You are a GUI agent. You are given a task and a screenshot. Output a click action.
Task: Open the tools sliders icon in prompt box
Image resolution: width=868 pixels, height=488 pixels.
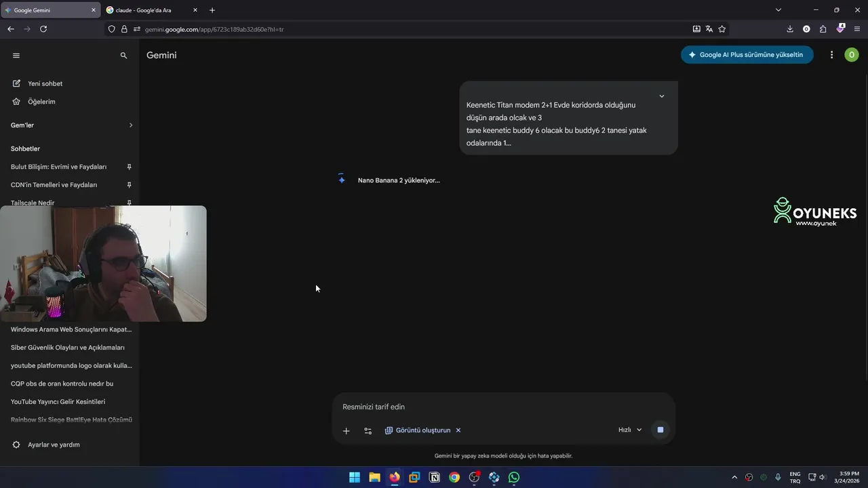click(x=368, y=430)
